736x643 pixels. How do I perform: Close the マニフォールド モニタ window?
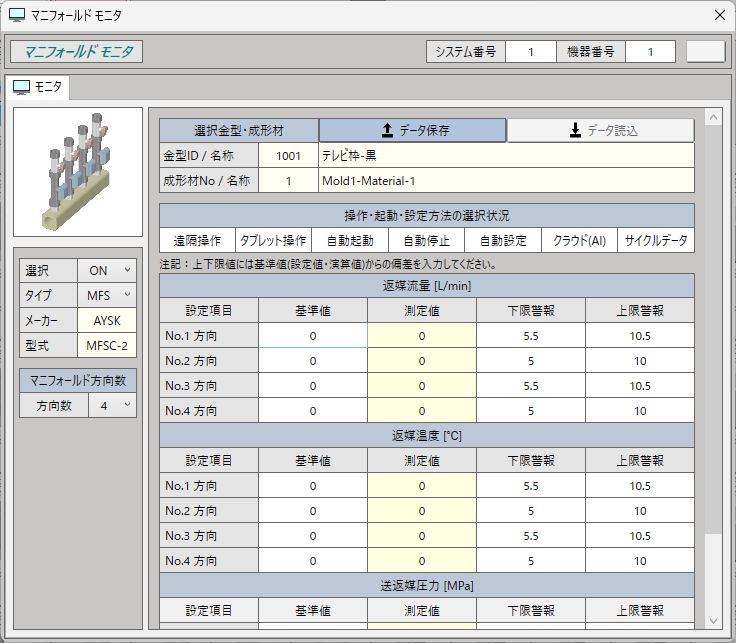coord(720,15)
